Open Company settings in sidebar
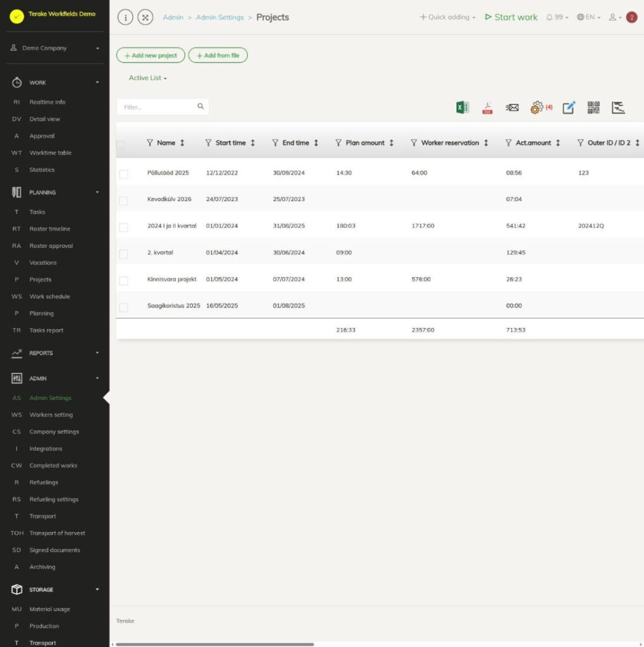This screenshot has height=647, width=644. pyautogui.click(x=54, y=432)
